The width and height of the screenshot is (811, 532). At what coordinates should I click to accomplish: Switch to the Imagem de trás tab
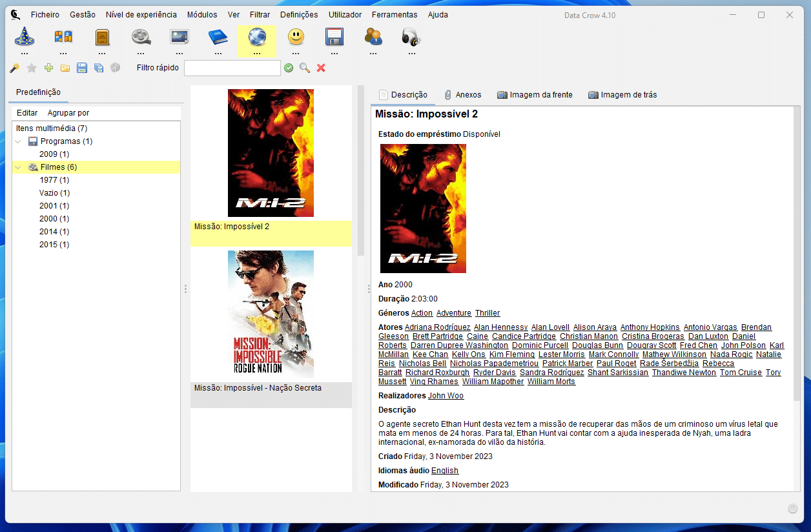tap(622, 95)
